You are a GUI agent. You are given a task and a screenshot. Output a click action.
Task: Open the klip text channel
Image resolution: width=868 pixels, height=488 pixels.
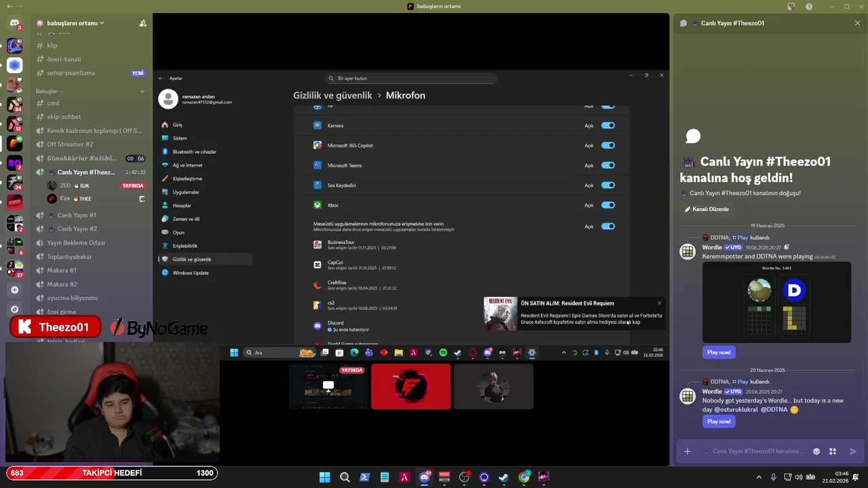(92, 45)
